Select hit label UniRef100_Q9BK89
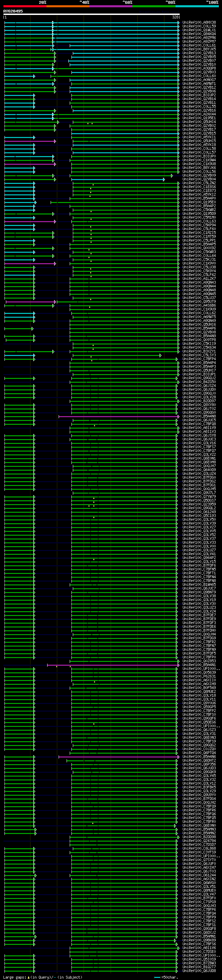222x980 pixels. 199,940
